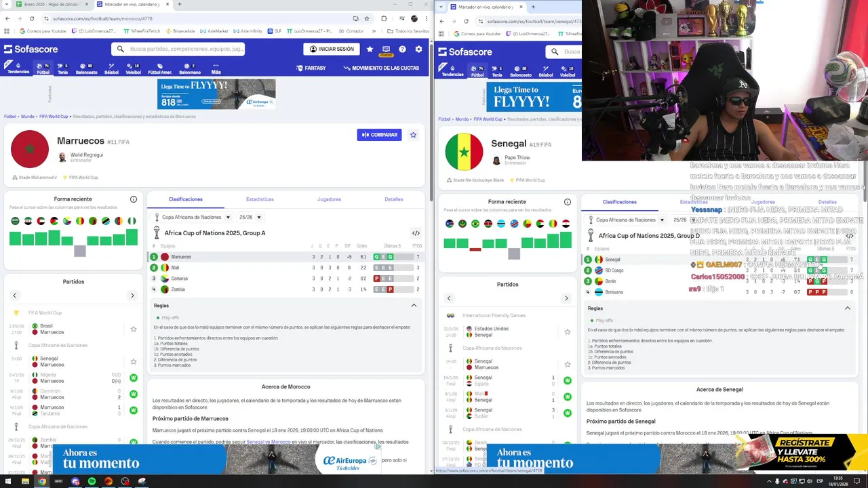The image size is (868, 488).
Task: Open Sofascore settings gear icon
Action: 418,49
